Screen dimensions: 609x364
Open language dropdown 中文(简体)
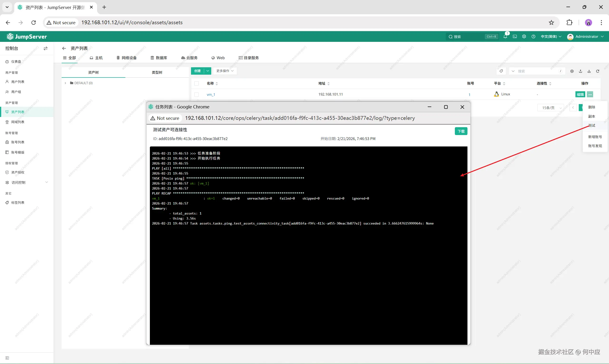pyautogui.click(x=551, y=37)
